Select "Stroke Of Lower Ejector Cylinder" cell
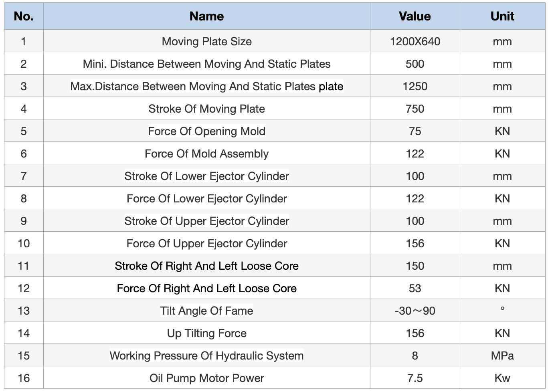 [x=206, y=176]
